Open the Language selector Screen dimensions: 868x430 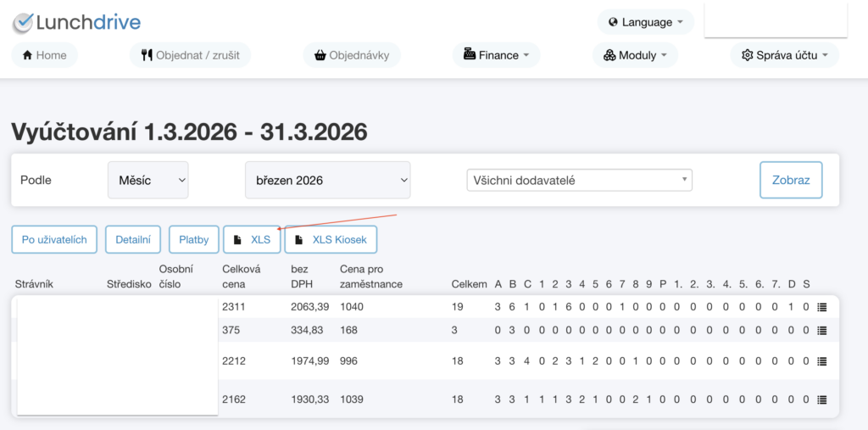[645, 22]
